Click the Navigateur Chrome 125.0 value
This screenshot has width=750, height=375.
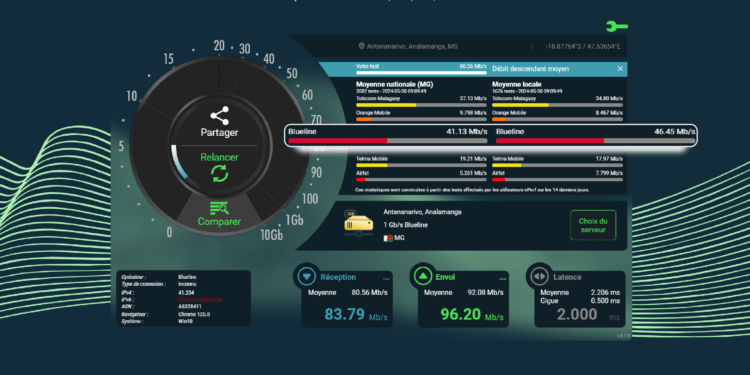(194, 314)
